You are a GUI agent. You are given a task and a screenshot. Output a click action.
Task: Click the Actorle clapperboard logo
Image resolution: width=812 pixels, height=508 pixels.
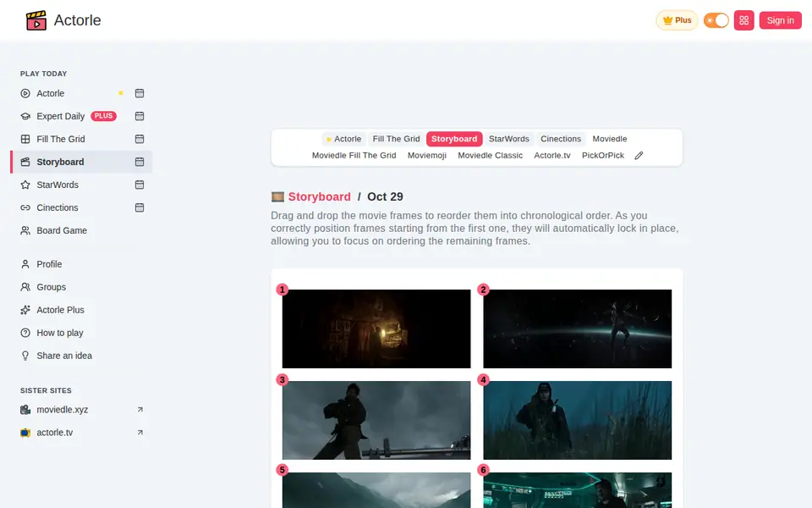click(36, 20)
